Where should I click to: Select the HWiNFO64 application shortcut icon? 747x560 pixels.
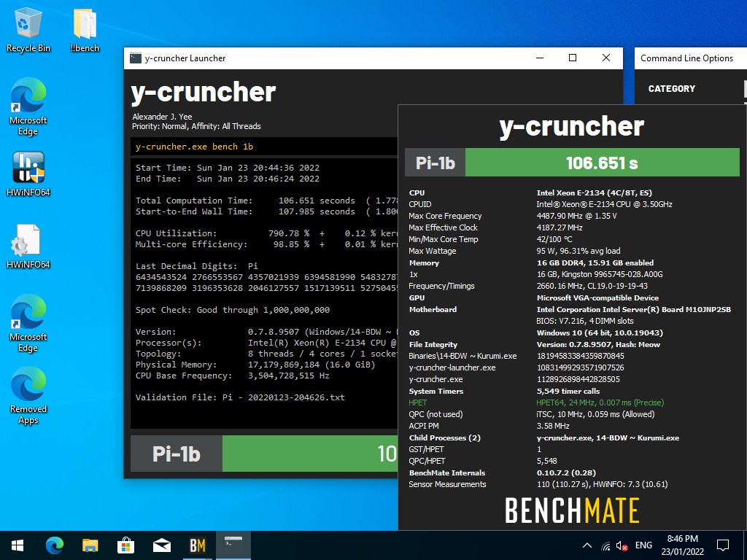click(28, 174)
